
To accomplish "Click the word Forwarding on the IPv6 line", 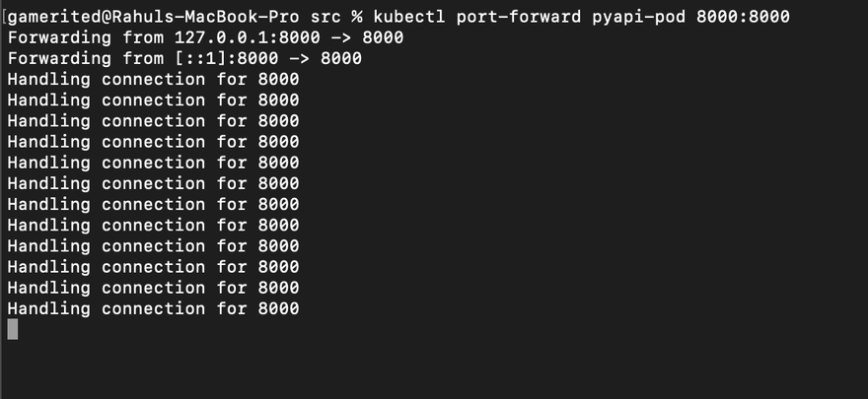I will [x=59, y=58].
